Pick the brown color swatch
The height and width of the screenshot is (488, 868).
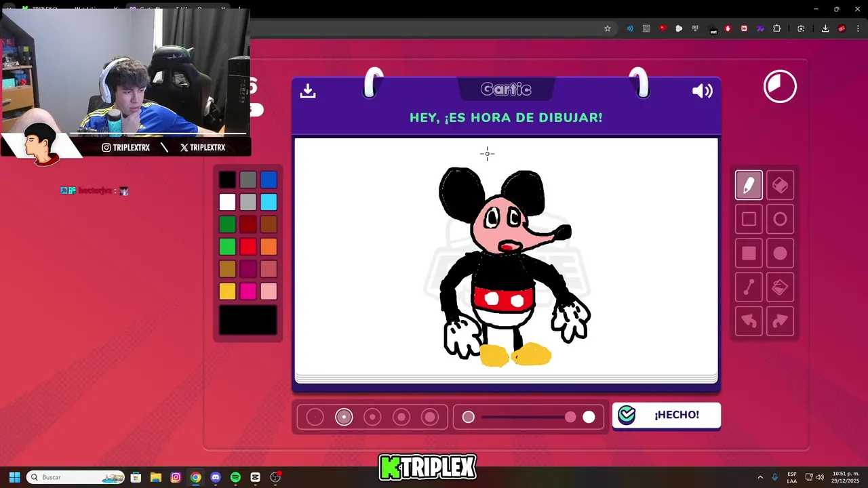pos(269,224)
